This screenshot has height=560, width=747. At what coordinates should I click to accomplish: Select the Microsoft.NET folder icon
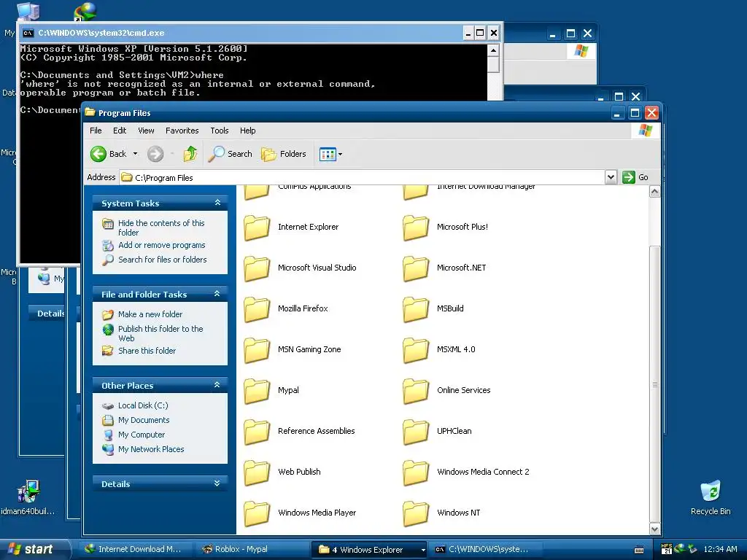click(x=416, y=268)
